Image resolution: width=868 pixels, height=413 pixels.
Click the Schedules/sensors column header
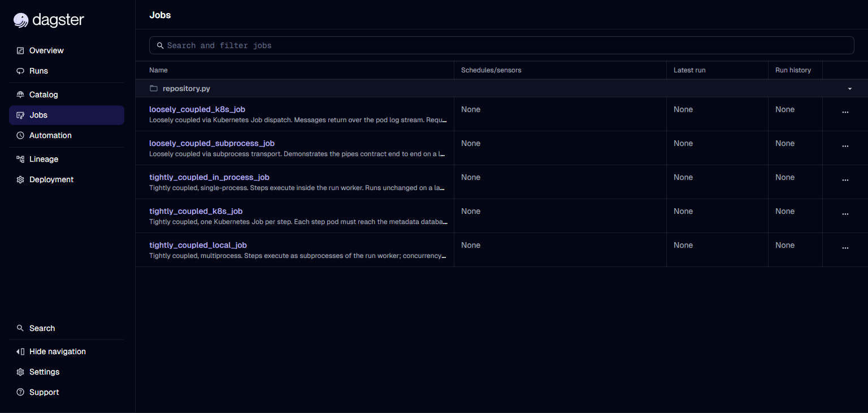coord(491,70)
